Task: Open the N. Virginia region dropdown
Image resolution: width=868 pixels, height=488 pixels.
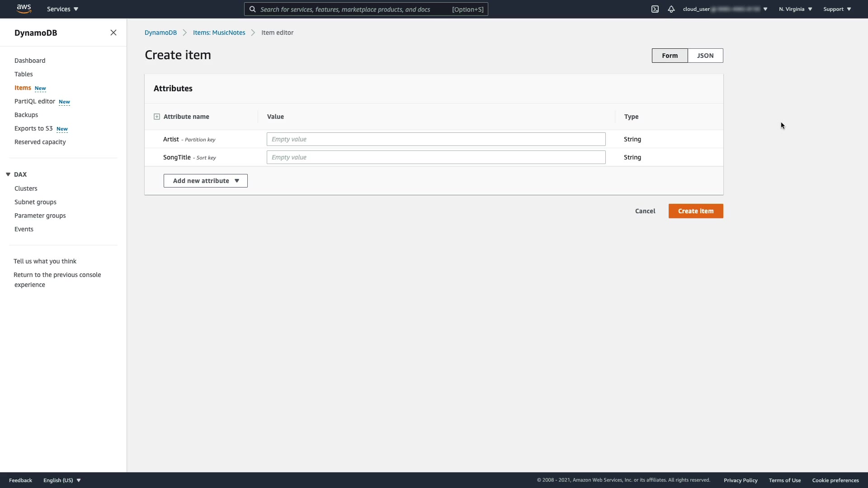Action: pyautogui.click(x=795, y=9)
